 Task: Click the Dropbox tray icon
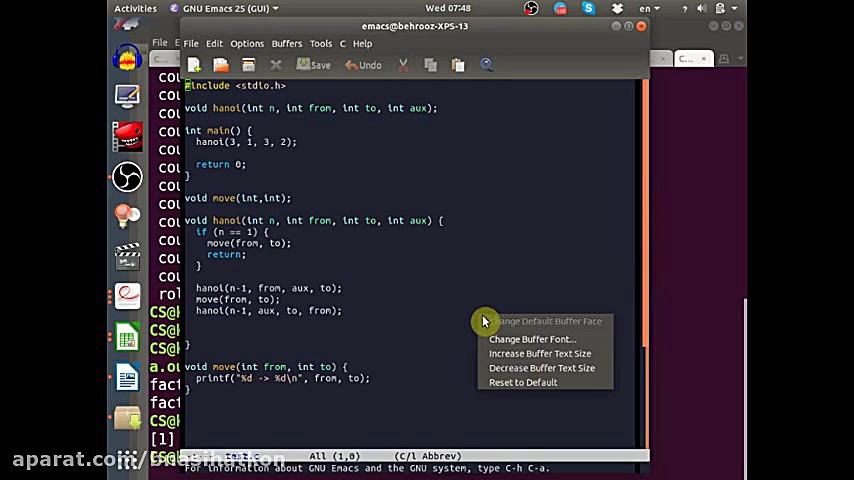pos(617,8)
